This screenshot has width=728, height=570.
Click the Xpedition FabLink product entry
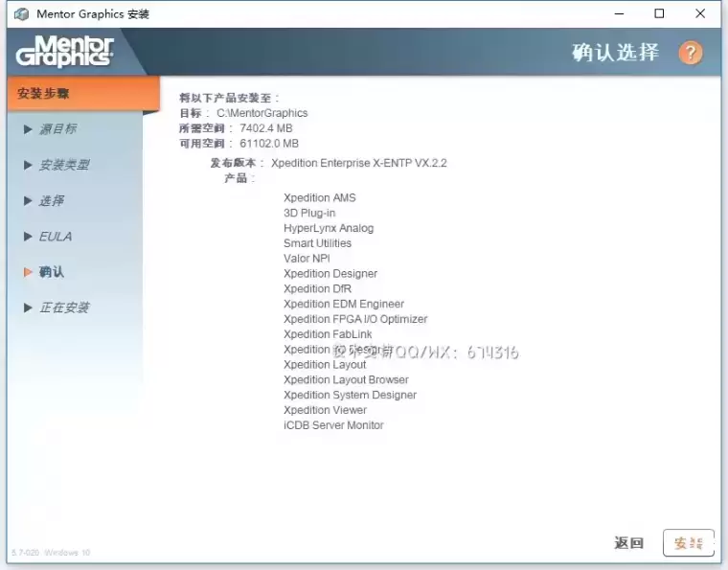(x=328, y=334)
